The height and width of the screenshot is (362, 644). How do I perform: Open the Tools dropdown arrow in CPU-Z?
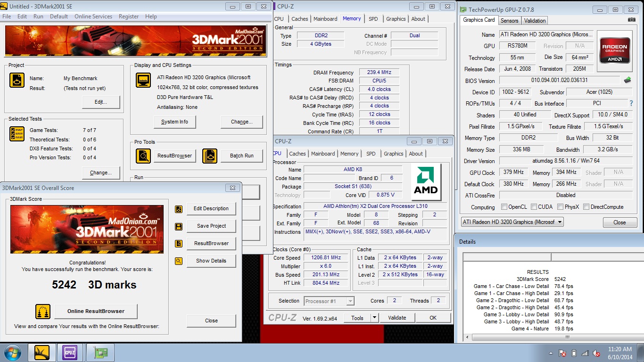374,318
